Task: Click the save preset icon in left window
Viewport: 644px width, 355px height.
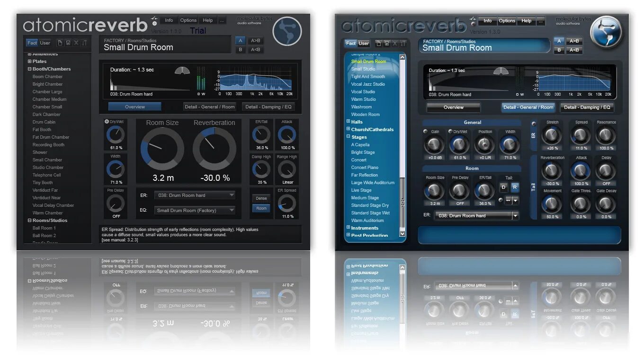Action: click(x=68, y=43)
